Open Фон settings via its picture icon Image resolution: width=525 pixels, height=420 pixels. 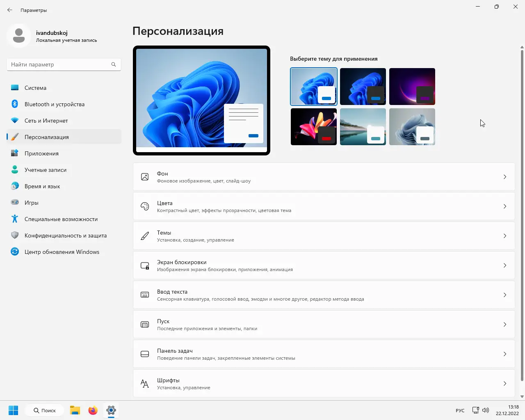pyautogui.click(x=144, y=177)
